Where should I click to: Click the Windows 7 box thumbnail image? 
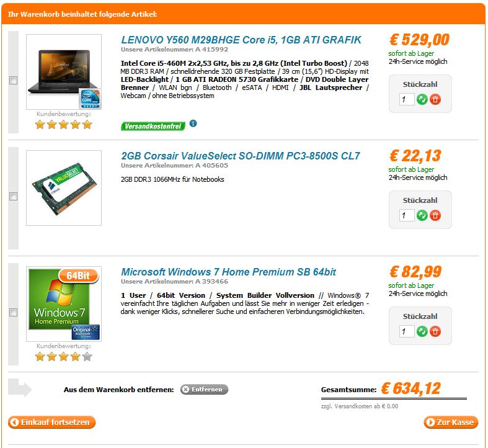pos(64,304)
